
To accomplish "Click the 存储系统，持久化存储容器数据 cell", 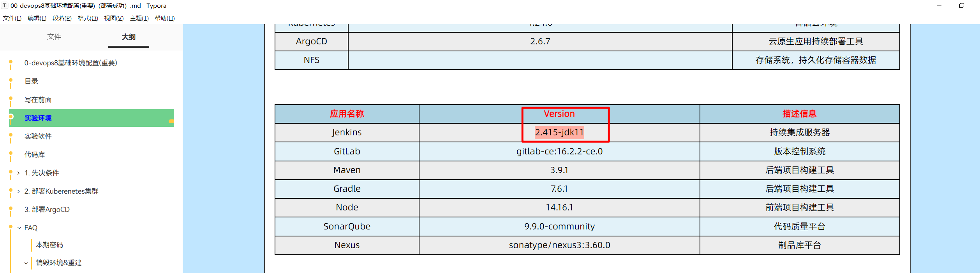I will pyautogui.click(x=816, y=60).
